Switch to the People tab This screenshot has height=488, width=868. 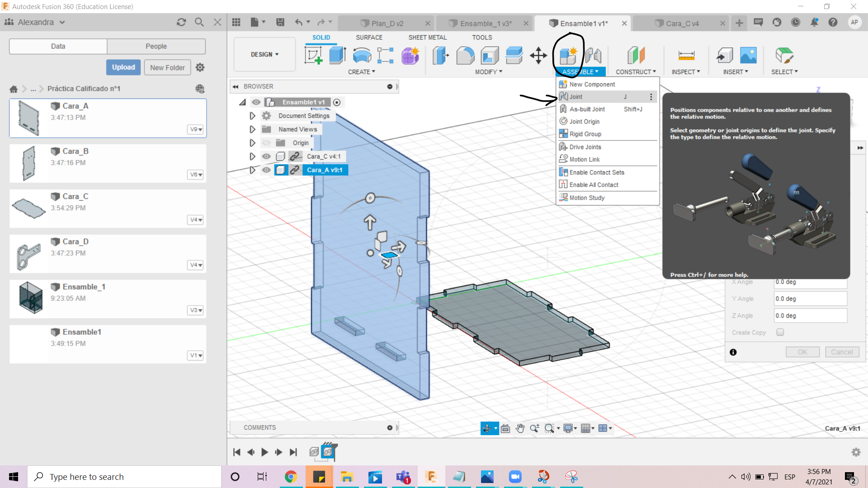coord(156,46)
